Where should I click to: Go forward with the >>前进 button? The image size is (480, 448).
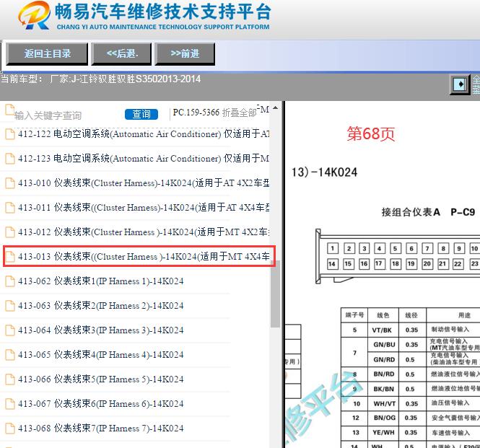tap(185, 54)
